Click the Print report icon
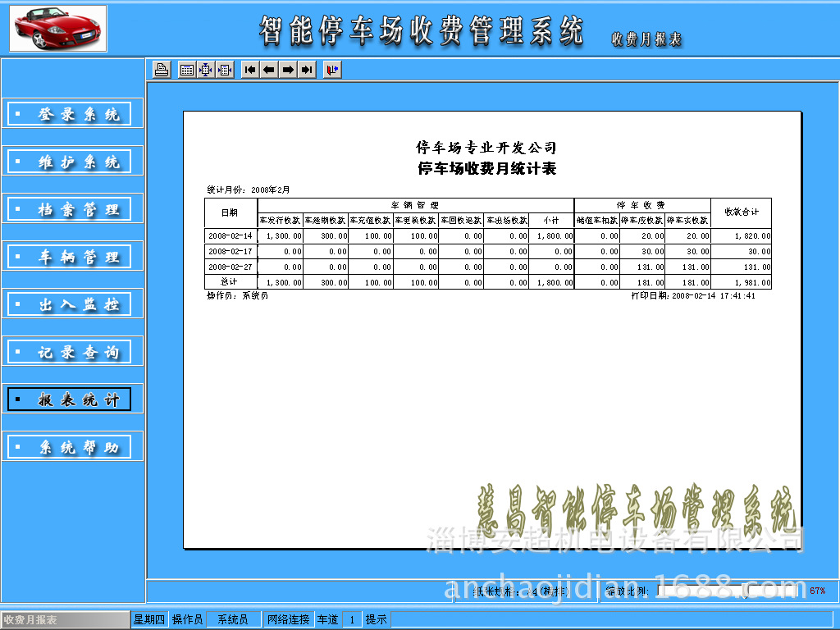 point(161,70)
